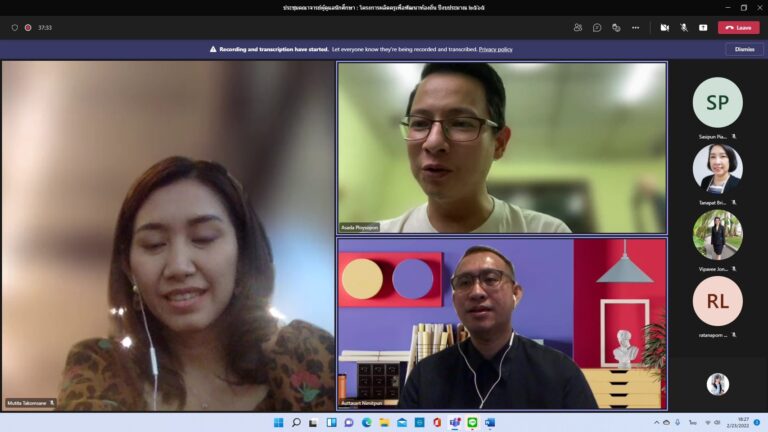Toggle the microphone mute button
Image resolution: width=768 pixels, height=432 pixels.
684,27
